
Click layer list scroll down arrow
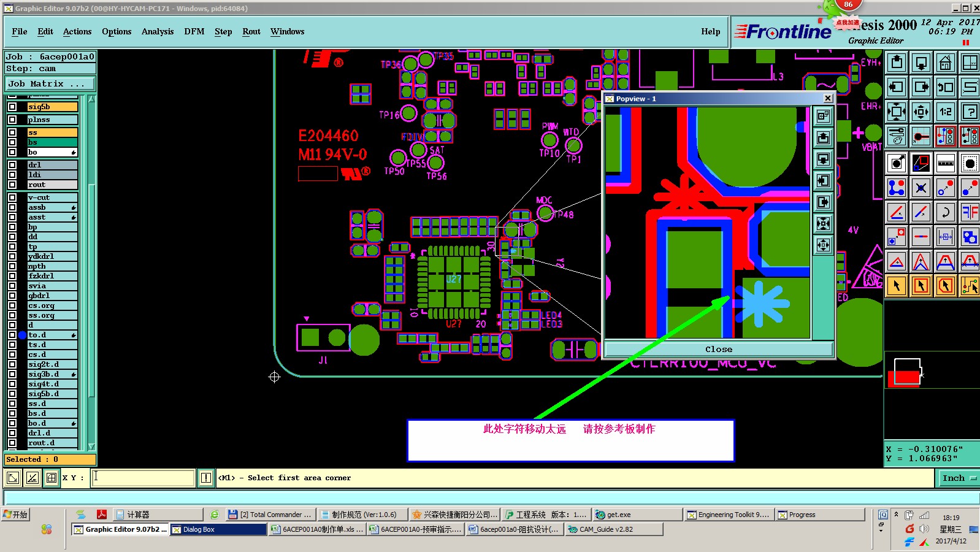(x=91, y=447)
